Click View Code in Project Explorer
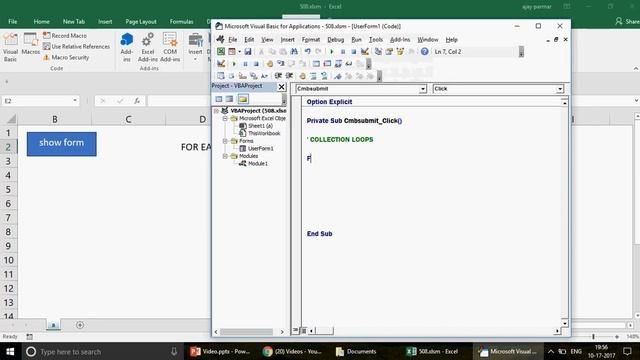 click(x=219, y=99)
